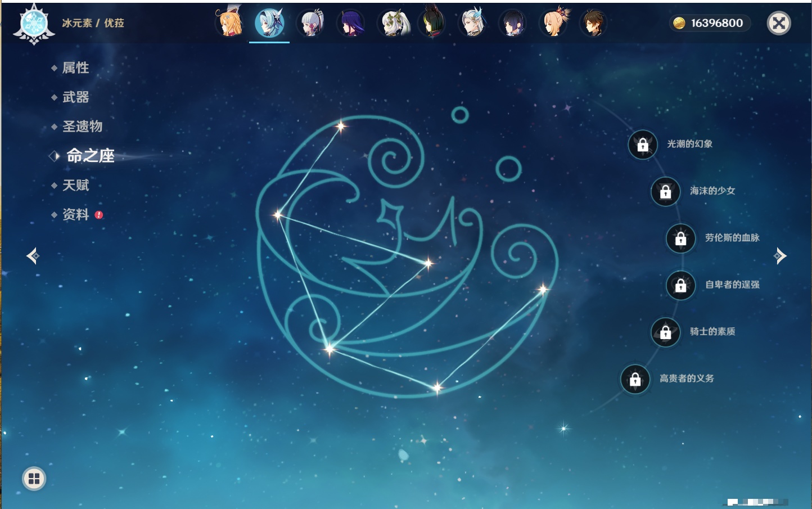
Task: Switch to the 圣遗物 artifacts tab
Action: [x=82, y=127]
